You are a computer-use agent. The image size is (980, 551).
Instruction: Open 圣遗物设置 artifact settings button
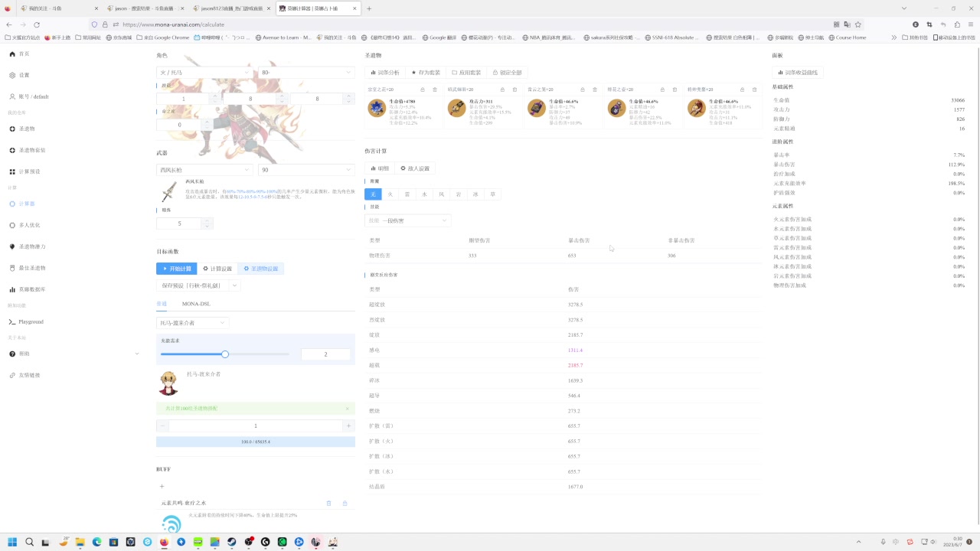point(261,269)
